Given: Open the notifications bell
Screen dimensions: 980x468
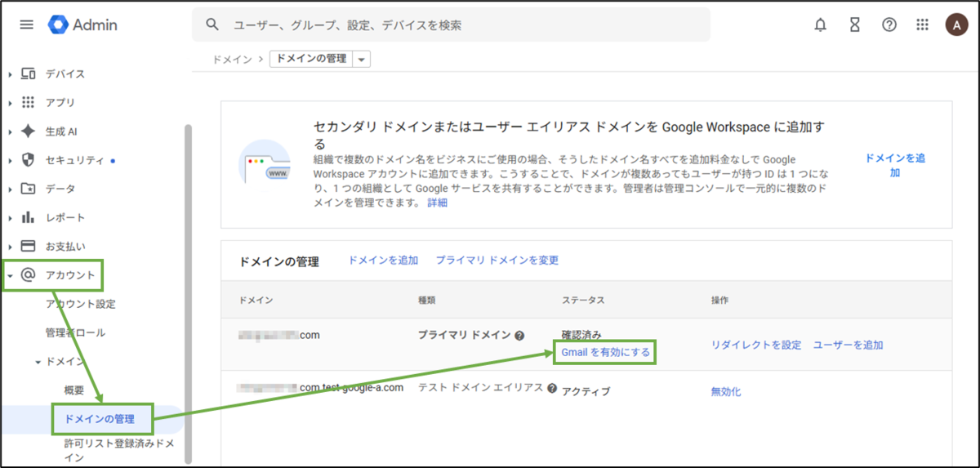Looking at the screenshot, I should 821,25.
